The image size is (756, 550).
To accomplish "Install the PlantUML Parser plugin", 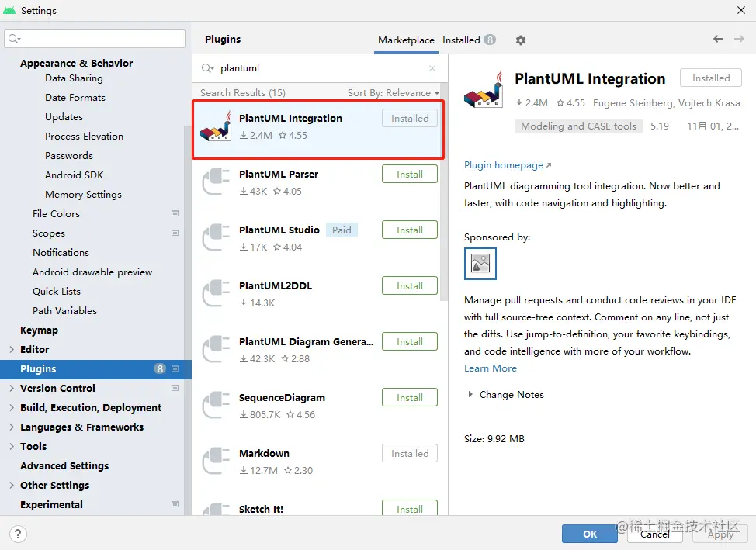I will (410, 174).
